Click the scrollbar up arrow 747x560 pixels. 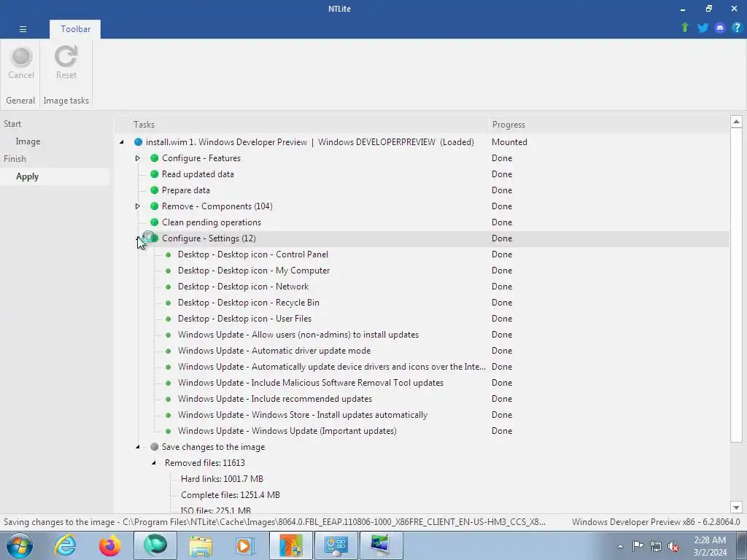[736, 122]
